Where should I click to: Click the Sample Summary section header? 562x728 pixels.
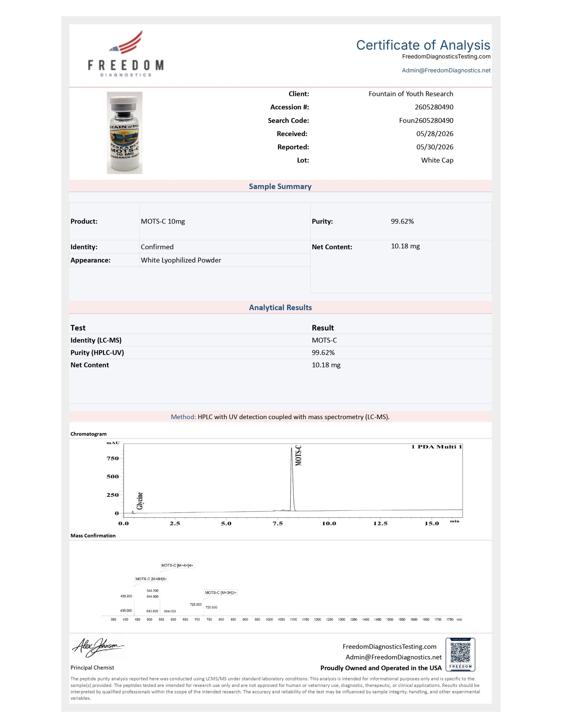(280, 186)
